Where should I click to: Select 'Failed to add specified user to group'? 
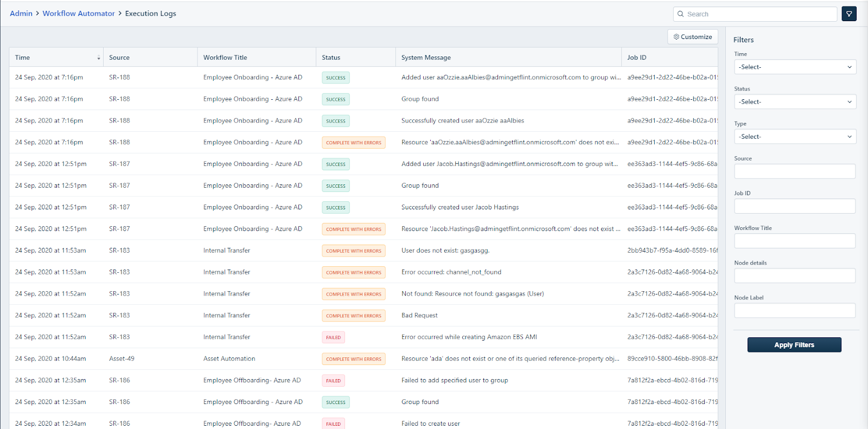[455, 380]
